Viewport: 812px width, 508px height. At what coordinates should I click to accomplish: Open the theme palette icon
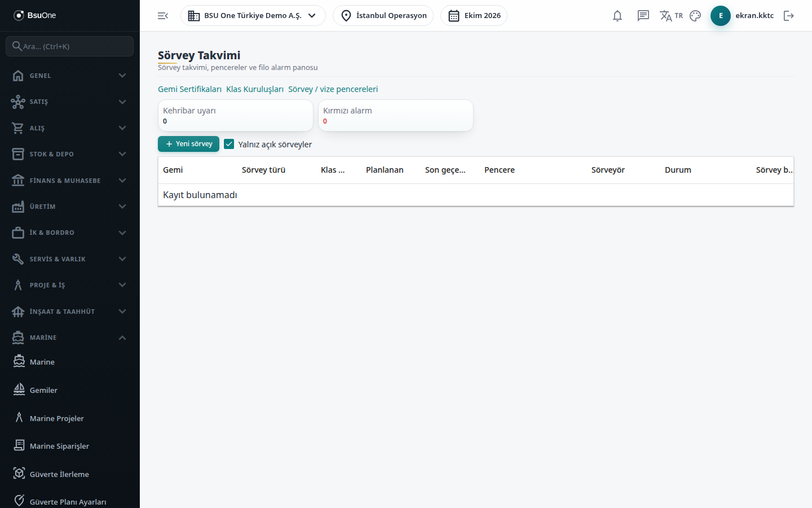[695, 16]
